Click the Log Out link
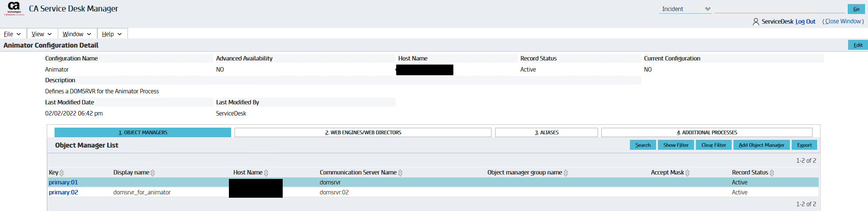The height and width of the screenshot is (211, 868). coord(805,21)
